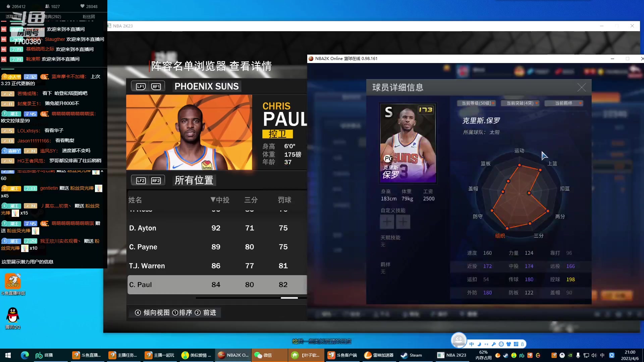Click the 传球 180 attribute value
The width and height of the screenshot is (644, 362).
tap(529, 280)
